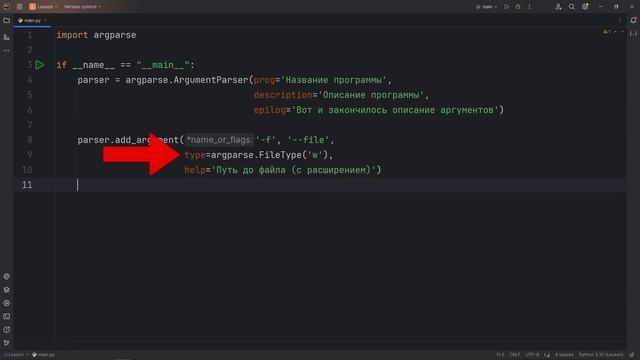Open more run actions vertical dots

coord(529,7)
